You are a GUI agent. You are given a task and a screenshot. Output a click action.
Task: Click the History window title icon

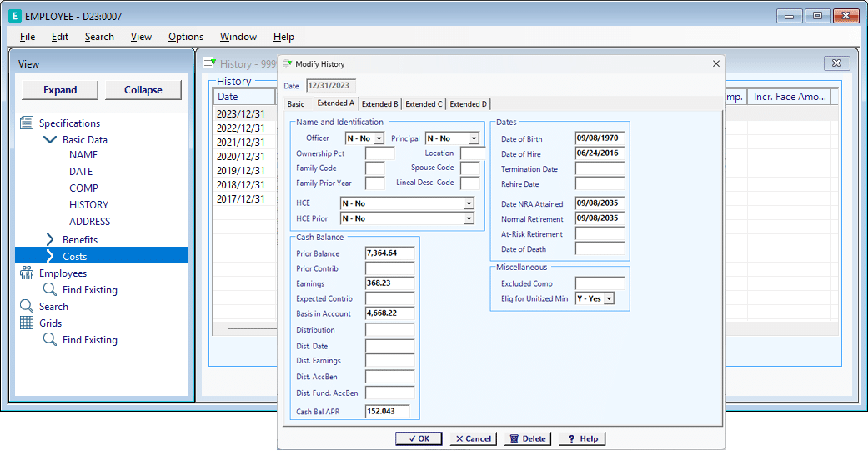(210, 63)
